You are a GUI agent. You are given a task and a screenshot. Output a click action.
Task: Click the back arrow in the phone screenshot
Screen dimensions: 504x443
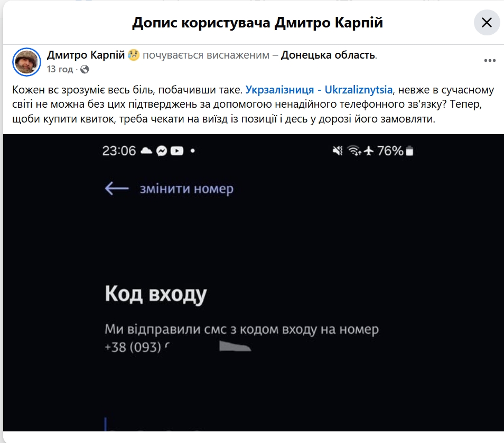[x=117, y=188]
